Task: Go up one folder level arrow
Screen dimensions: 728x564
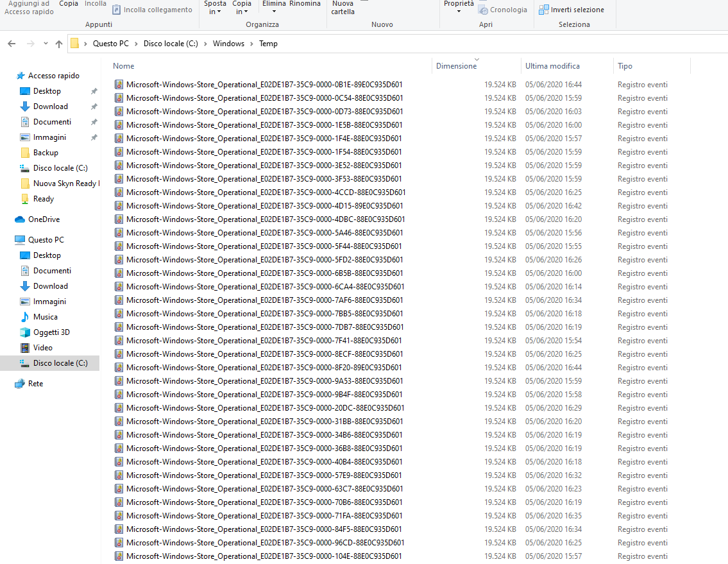Action: (x=59, y=44)
